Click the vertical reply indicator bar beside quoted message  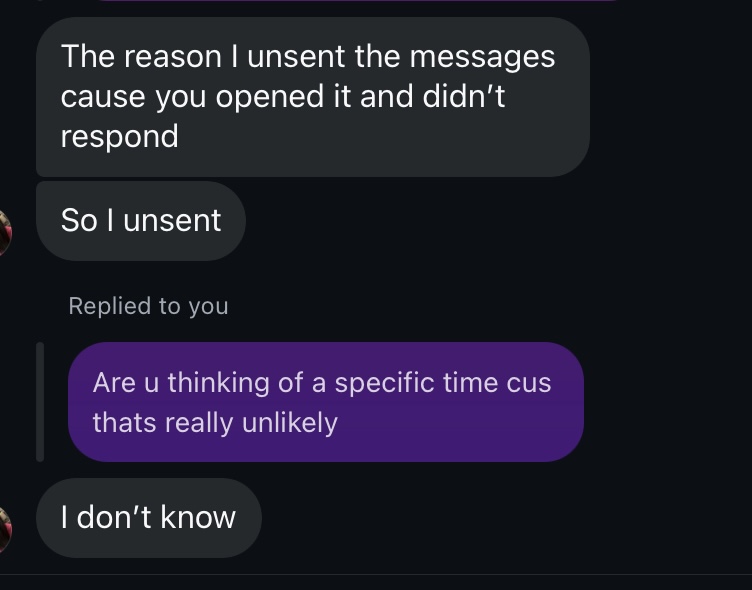40,402
